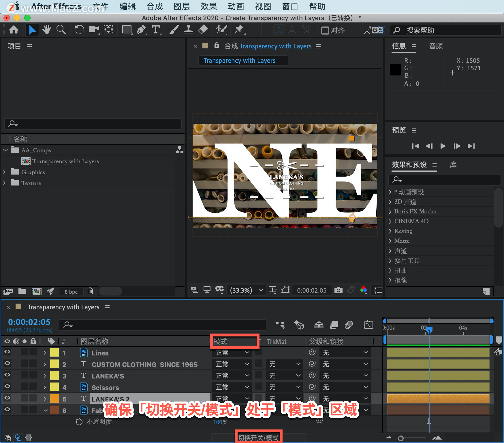
Task: Select the Eraser tool
Action: point(203,30)
